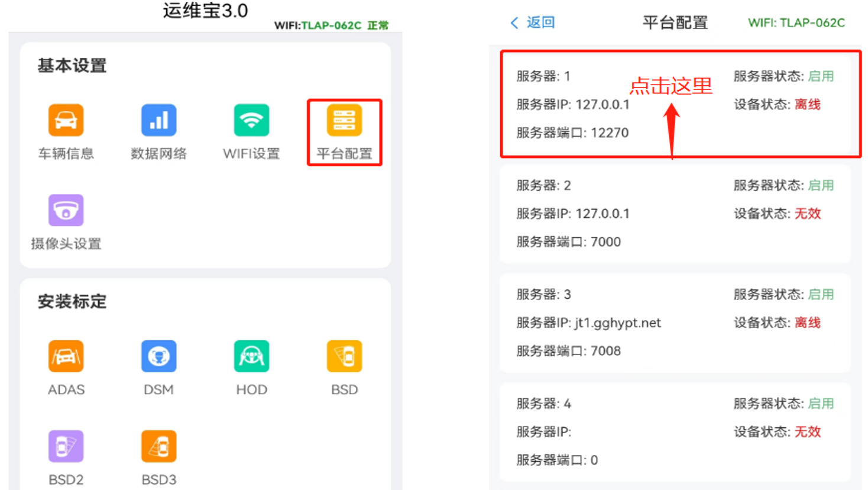The image size is (868, 490).
Task: Select server 4 card with port 0
Action: [675, 431]
